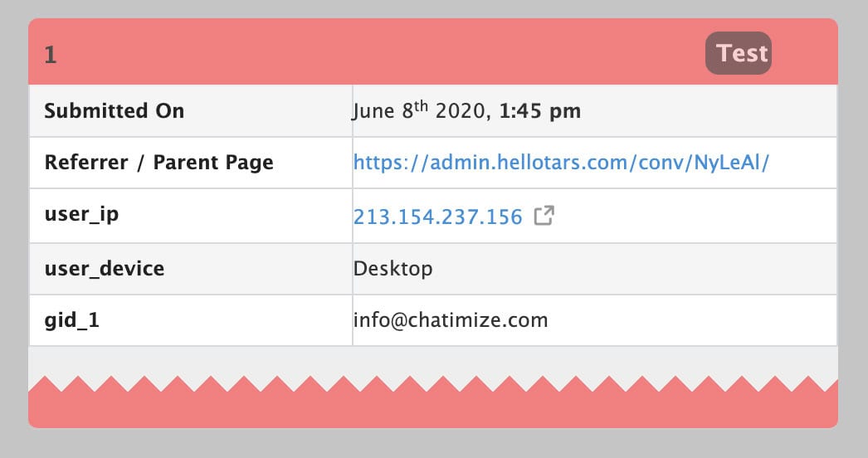Click the zigzag pink footer of the card

(433, 402)
